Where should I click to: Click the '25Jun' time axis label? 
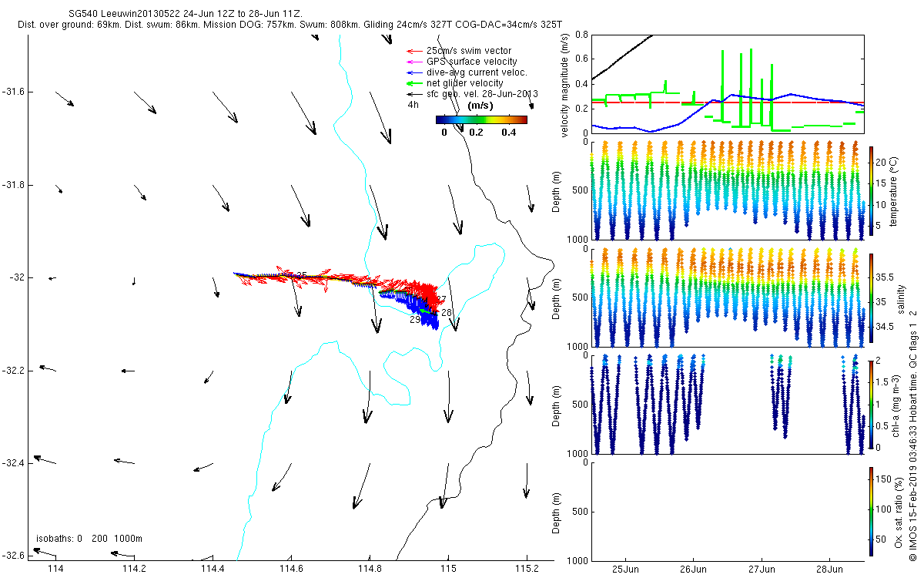tap(625, 570)
